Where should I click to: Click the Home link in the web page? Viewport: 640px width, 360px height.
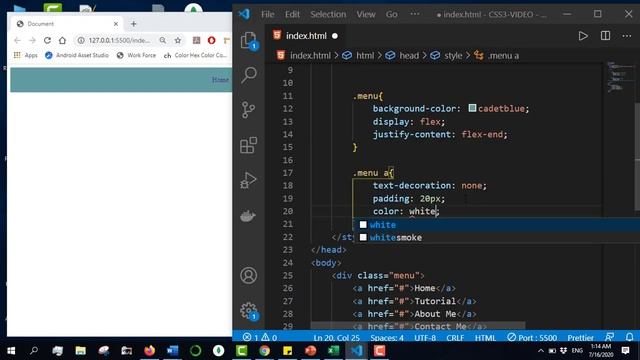(220, 80)
